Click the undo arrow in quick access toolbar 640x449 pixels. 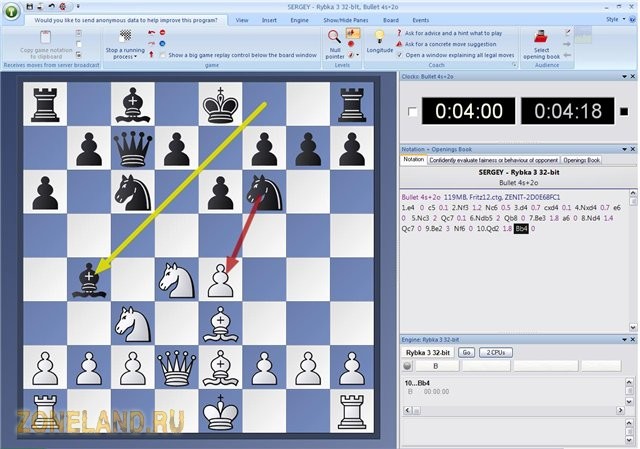tap(51, 7)
